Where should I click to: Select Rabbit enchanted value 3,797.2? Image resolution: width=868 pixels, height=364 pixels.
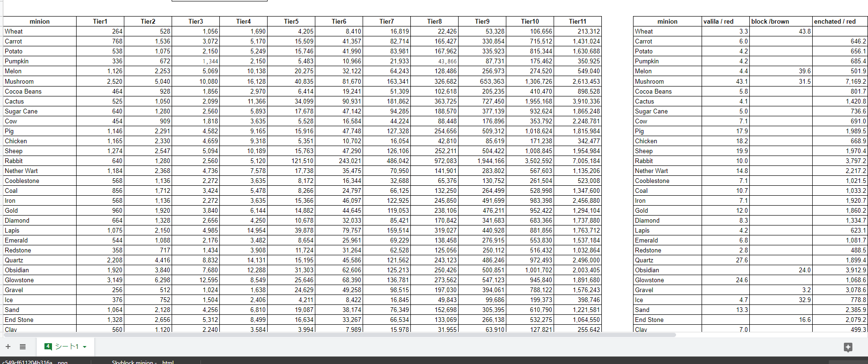coord(840,161)
